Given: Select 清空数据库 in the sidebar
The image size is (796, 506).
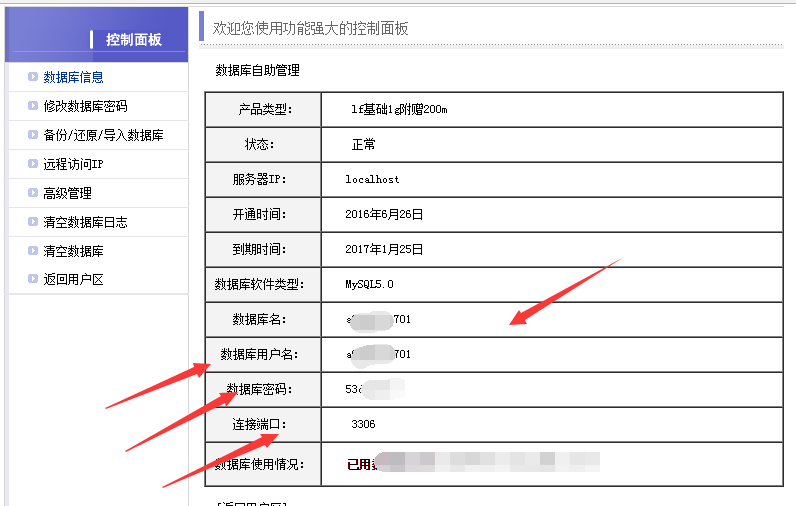Looking at the screenshot, I should pyautogui.click(x=73, y=251).
